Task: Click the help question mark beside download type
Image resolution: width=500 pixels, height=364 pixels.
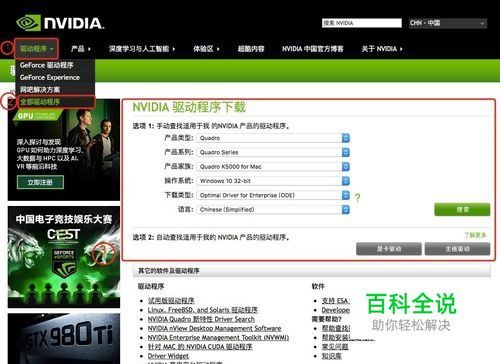Action: coord(357,198)
